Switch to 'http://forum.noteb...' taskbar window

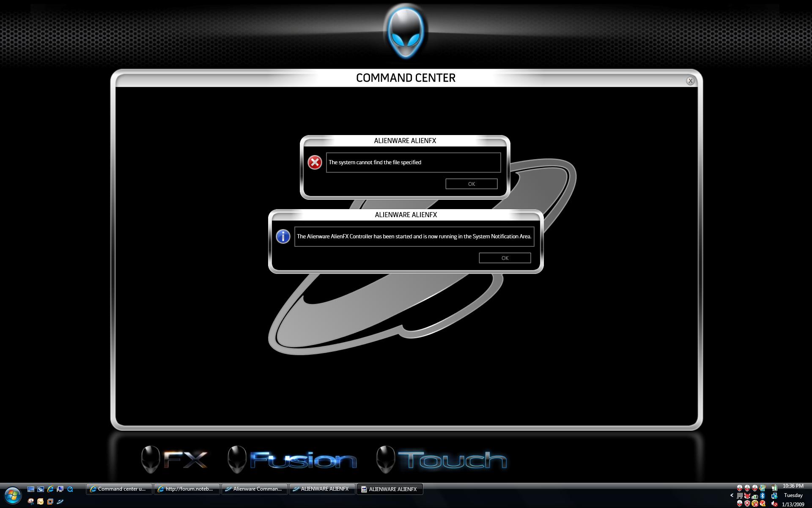click(x=187, y=489)
